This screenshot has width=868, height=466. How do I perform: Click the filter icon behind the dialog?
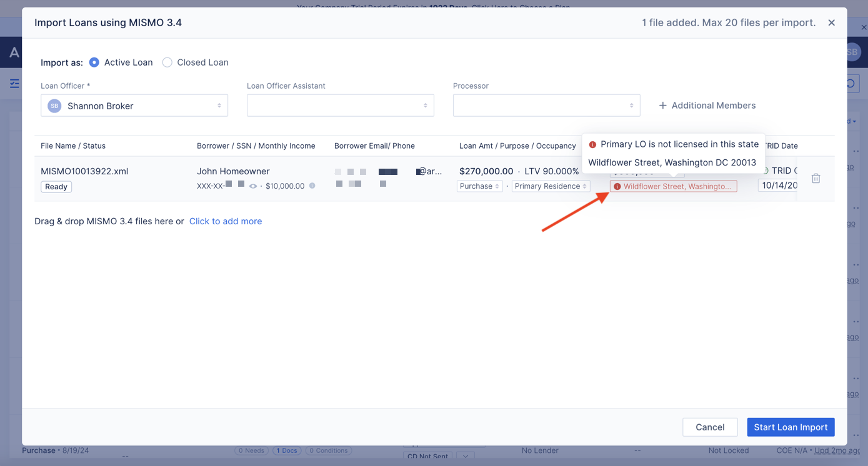[14, 84]
